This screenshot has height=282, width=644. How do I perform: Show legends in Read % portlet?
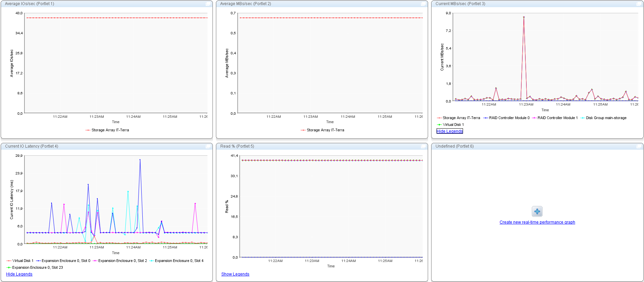click(235, 274)
